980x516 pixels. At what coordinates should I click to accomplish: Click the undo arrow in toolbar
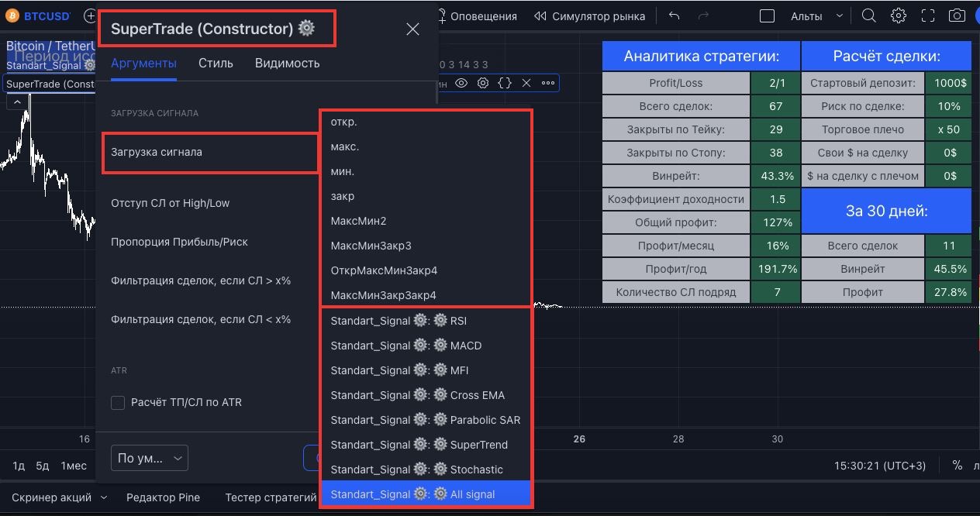coord(674,16)
